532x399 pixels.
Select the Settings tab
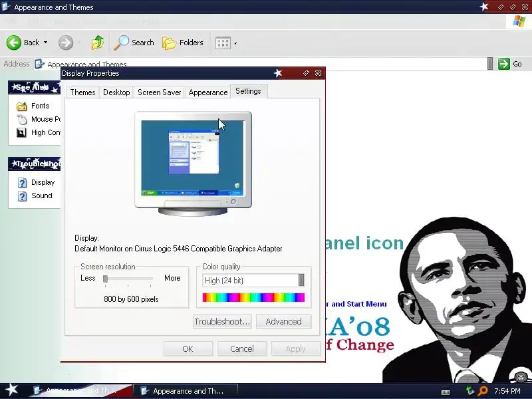pos(248,91)
